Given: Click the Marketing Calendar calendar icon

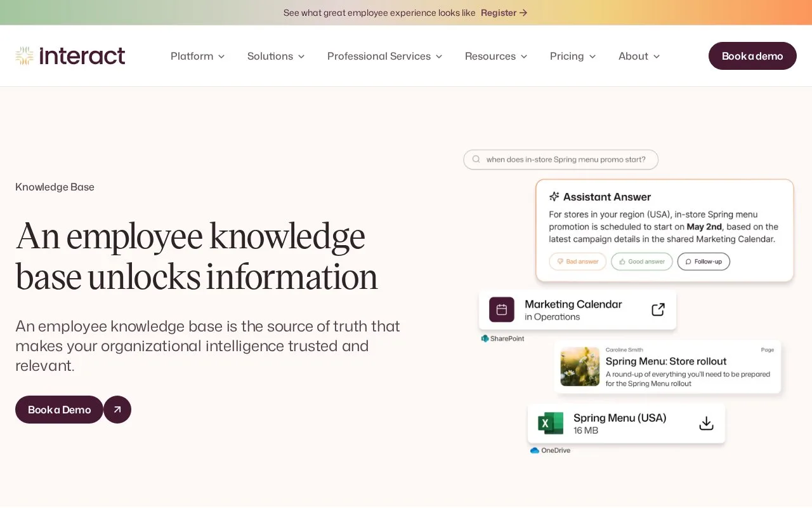Looking at the screenshot, I should (x=502, y=310).
